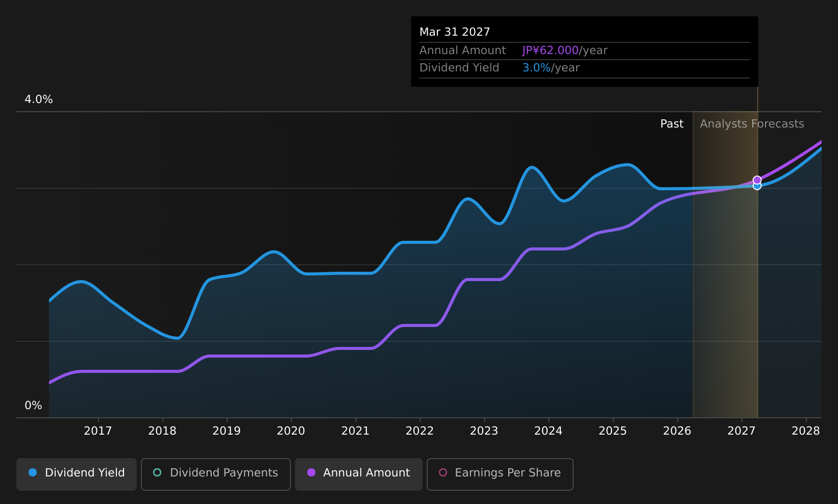This screenshot has height=504, width=838.
Task: Switch to the Analysts Forecasts section
Action: pyautogui.click(x=752, y=123)
